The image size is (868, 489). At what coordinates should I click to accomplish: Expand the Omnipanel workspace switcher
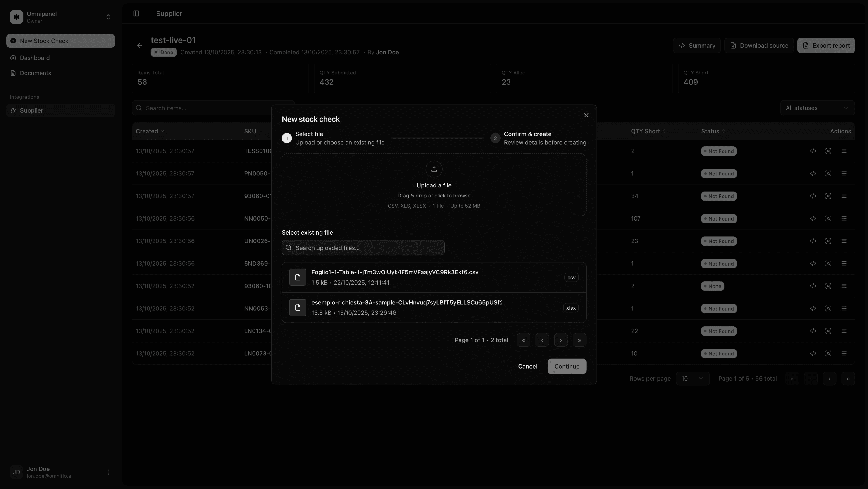108,17
